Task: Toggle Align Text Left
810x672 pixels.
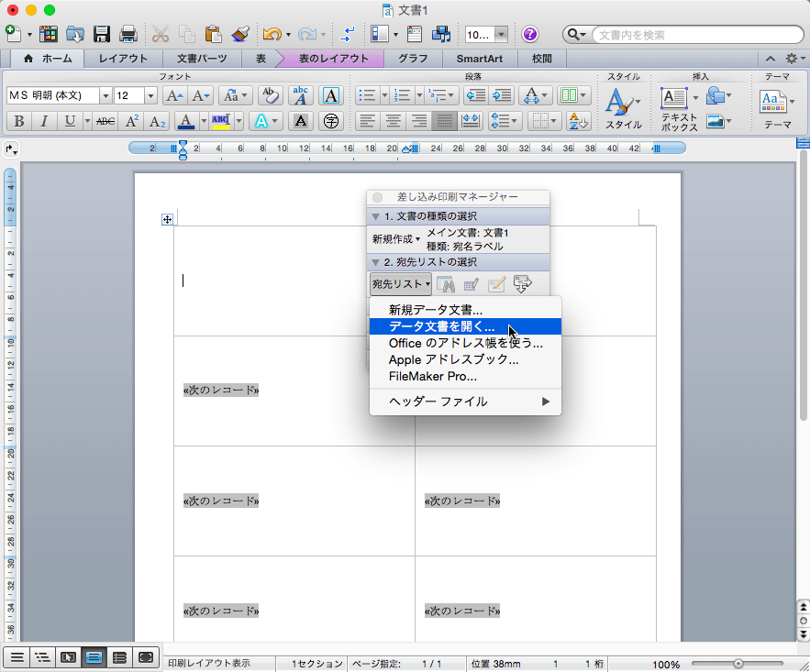Action: coord(367,122)
